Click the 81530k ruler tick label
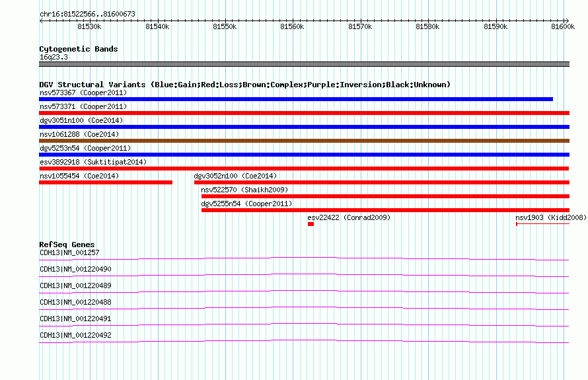The image size is (588, 380). coord(89,26)
